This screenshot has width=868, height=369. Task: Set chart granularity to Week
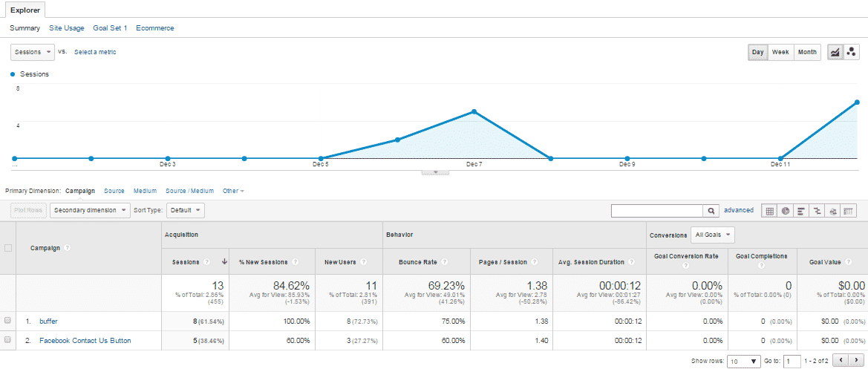780,52
